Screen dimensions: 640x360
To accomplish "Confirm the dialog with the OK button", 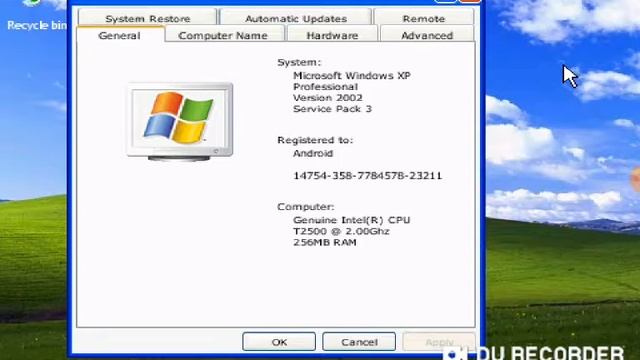I will click(x=279, y=342).
